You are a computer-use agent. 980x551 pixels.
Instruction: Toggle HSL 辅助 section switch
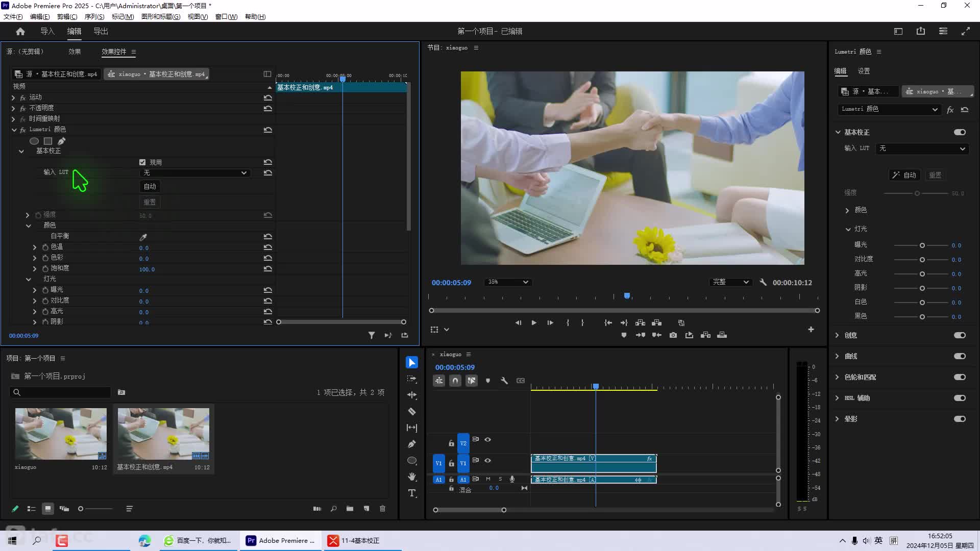(960, 398)
